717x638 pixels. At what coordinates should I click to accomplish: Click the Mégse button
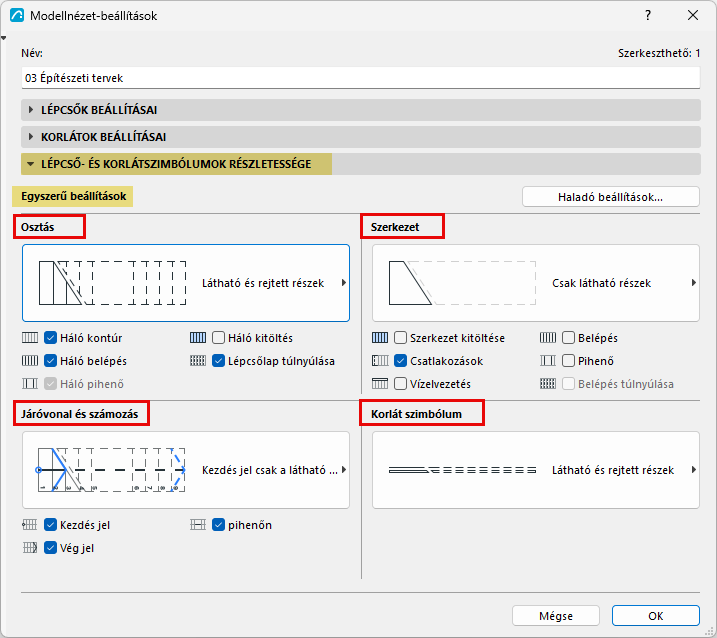click(x=556, y=616)
